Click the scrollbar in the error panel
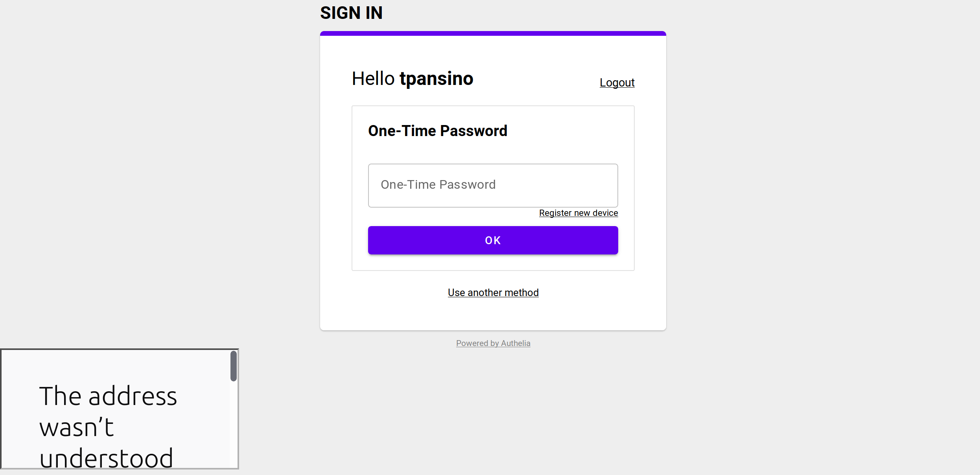Image resolution: width=980 pixels, height=475 pixels. [234, 366]
